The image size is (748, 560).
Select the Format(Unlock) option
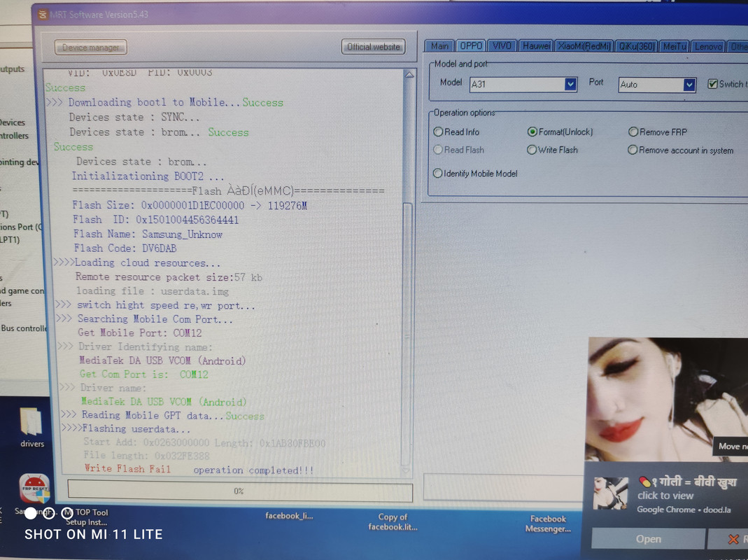(x=560, y=132)
